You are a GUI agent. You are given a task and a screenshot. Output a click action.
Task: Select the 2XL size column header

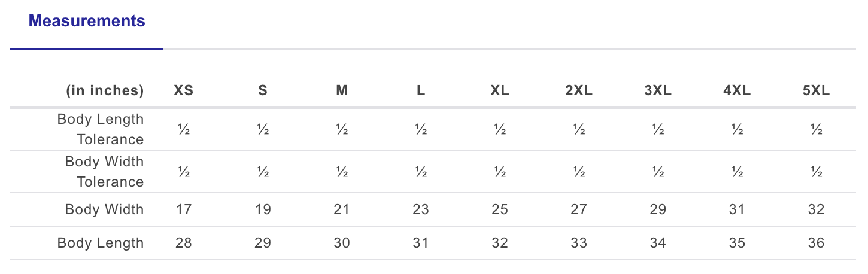click(579, 91)
